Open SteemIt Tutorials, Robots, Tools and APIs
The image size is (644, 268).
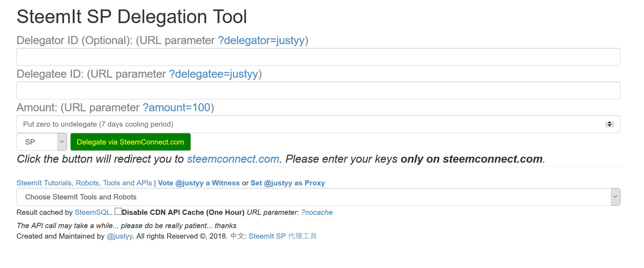tap(84, 183)
